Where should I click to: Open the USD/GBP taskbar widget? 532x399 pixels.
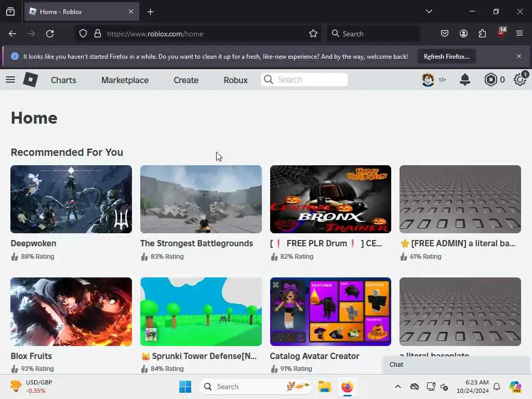click(31, 387)
